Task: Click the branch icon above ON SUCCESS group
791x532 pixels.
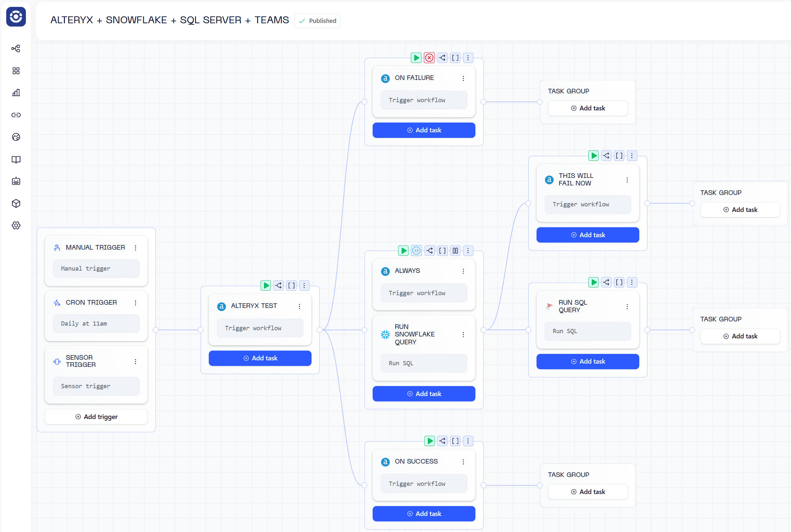Action: click(442, 441)
